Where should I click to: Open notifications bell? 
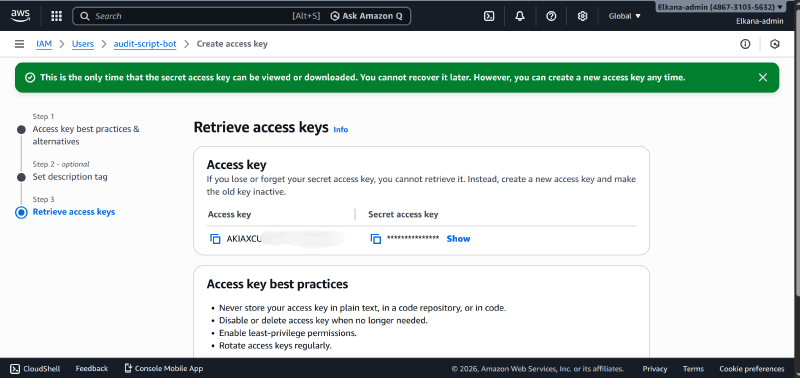[520, 16]
